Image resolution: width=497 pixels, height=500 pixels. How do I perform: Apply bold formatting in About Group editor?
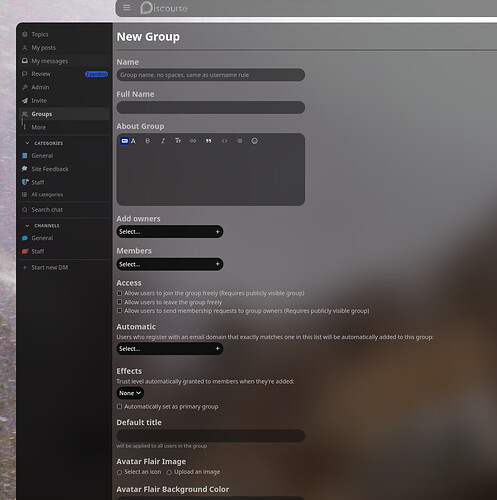(x=148, y=141)
